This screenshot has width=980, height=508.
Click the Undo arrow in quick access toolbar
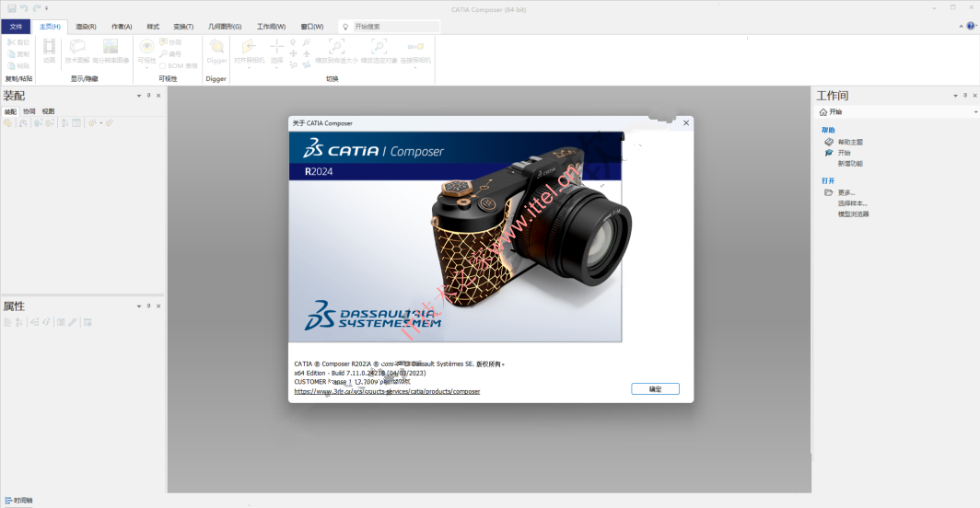24,8
